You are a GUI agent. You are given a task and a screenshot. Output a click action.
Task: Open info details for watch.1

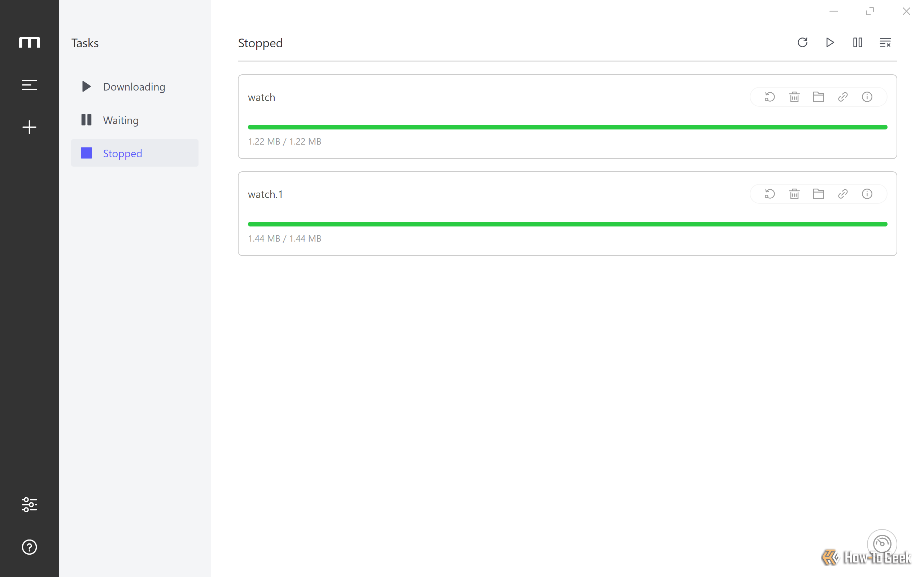(867, 194)
